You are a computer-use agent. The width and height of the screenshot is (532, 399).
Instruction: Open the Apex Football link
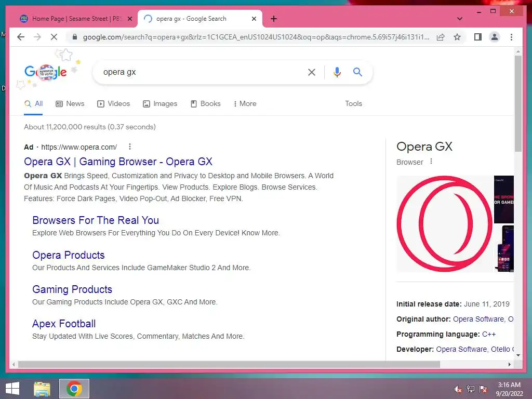pos(64,324)
